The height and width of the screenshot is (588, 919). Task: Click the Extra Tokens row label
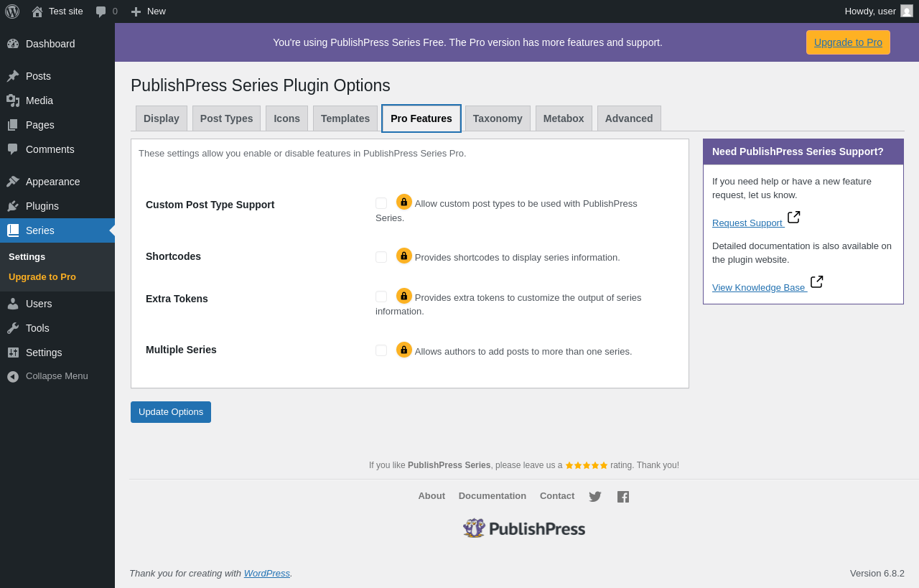click(177, 299)
